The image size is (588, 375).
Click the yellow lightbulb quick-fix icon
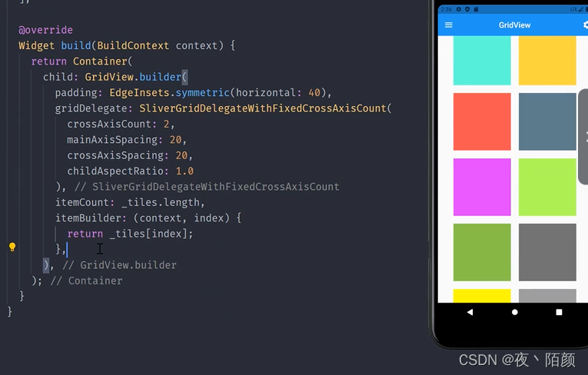coord(12,247)
